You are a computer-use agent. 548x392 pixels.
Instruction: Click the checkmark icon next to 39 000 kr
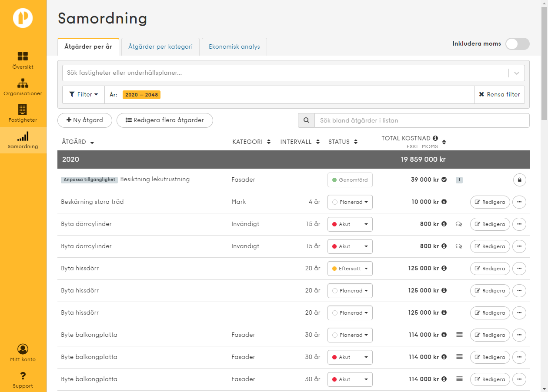click(x=444, y=179)
